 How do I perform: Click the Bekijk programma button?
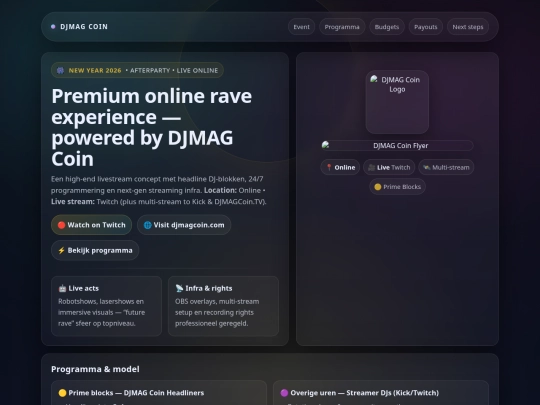coord(95,250)
